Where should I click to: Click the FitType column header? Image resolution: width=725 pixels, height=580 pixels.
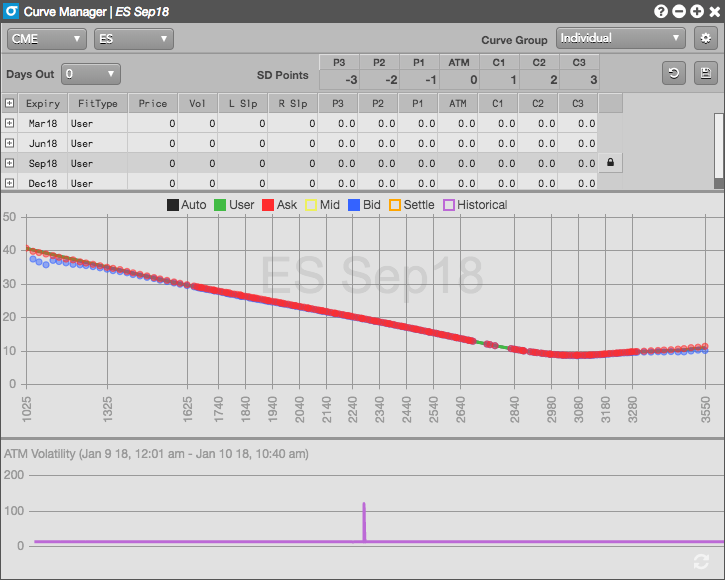[x=99, y=103]
